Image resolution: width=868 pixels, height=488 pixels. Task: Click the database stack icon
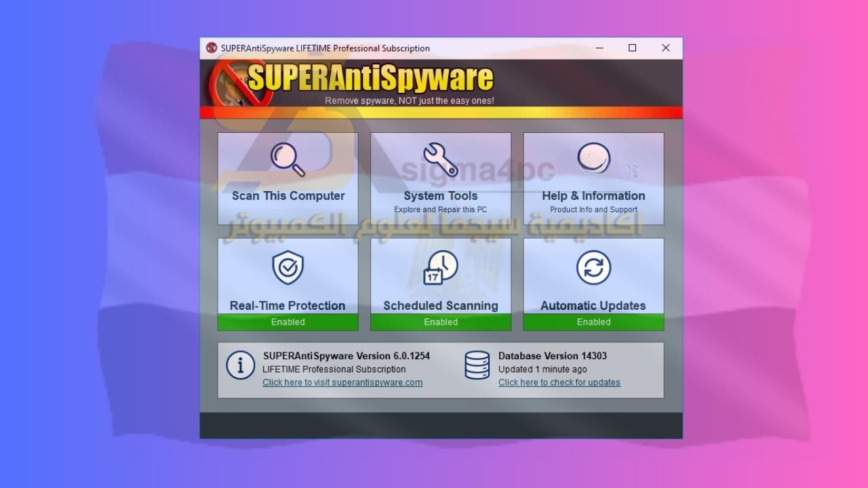(x=477, y=366)
